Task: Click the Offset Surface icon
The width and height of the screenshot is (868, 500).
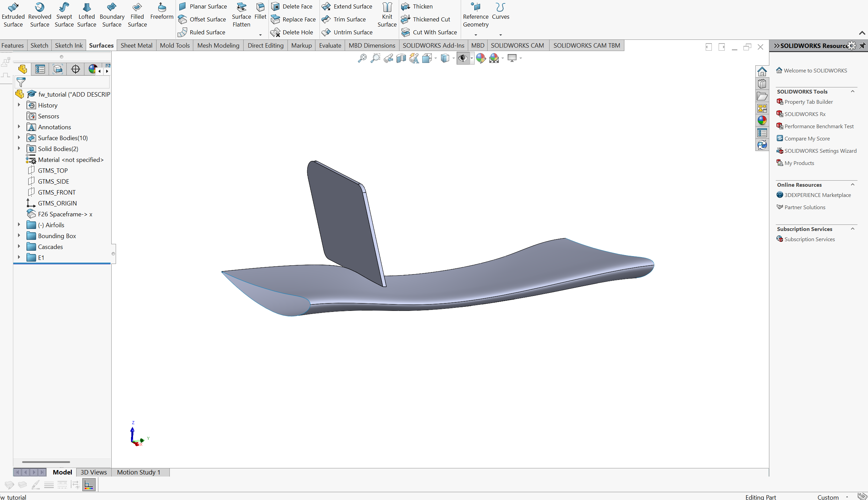Action: coord(182,19)
